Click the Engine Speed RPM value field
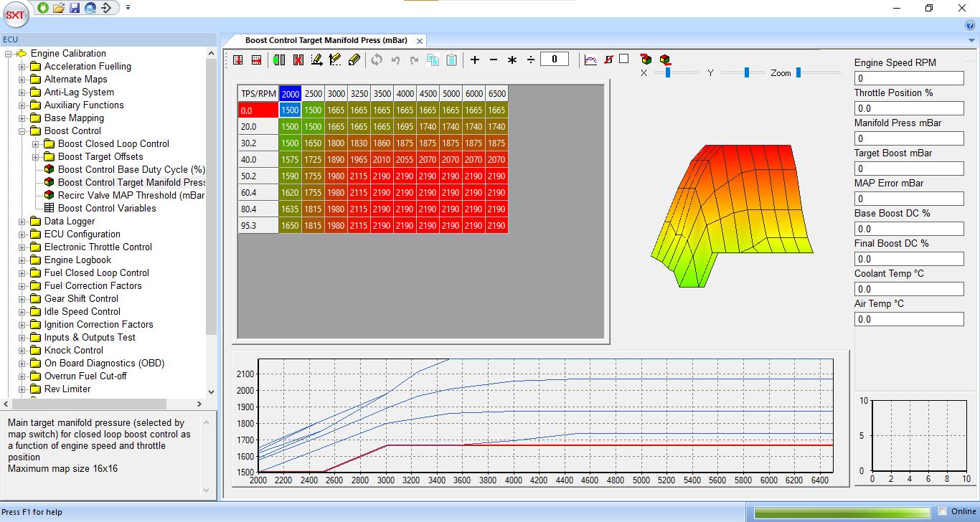 click(x=909, y=78)
